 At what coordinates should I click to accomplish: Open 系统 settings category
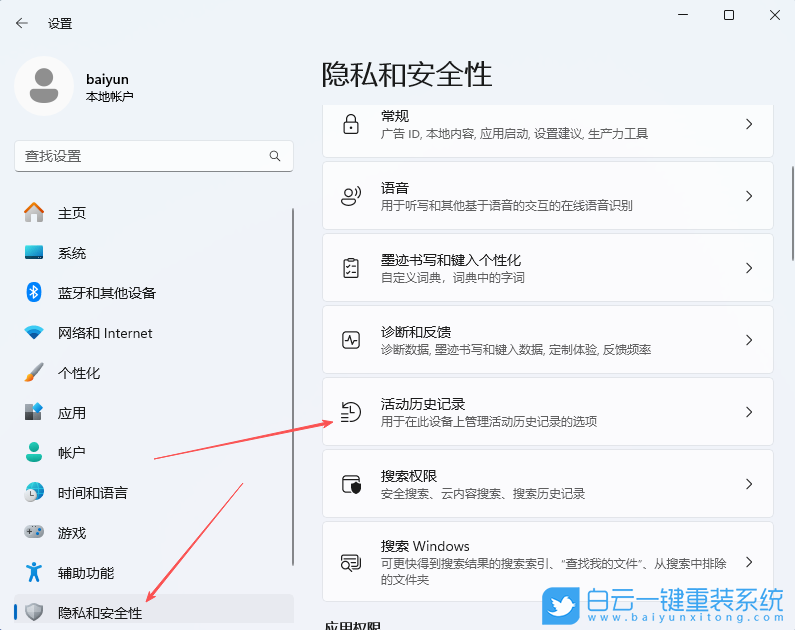point(154,253)
